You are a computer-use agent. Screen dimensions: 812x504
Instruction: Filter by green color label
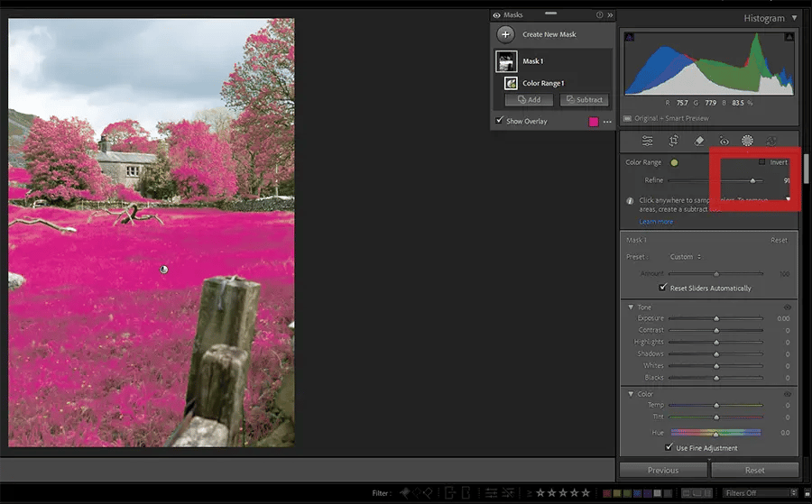[627, 493]
